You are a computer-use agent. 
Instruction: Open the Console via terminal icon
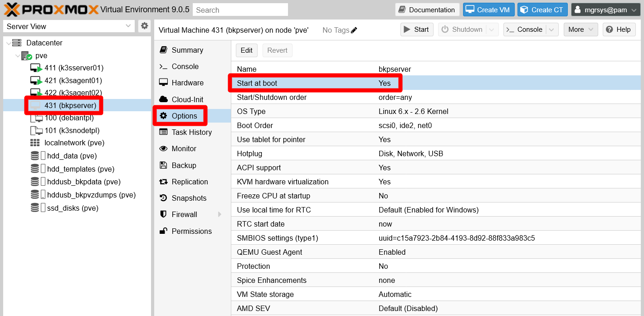coord(164,66)
